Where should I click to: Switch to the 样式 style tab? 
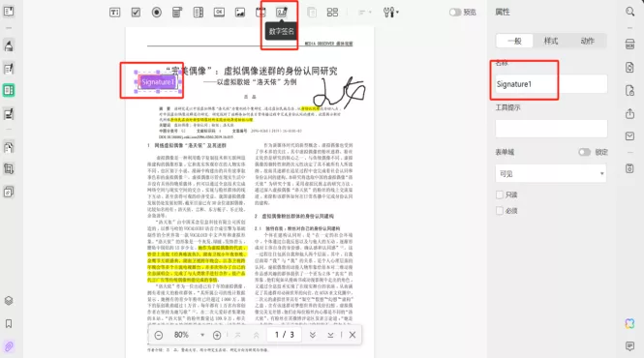pos(551,41)
